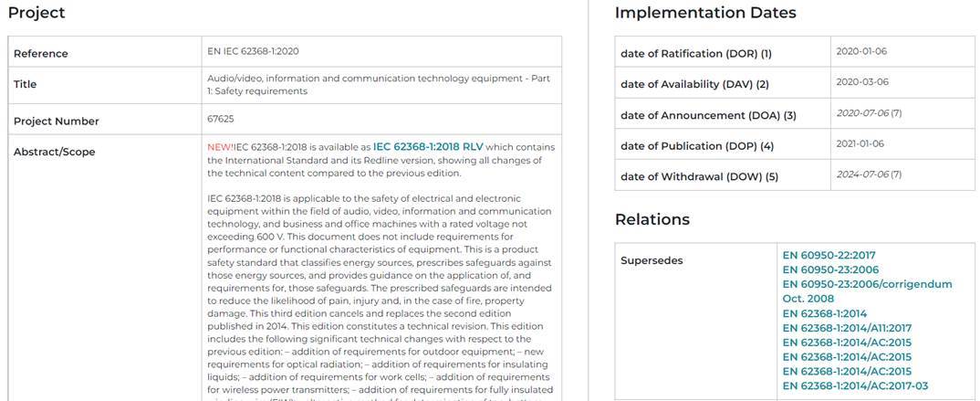
Task: Click the Project section heading
Action: (36, 13)
